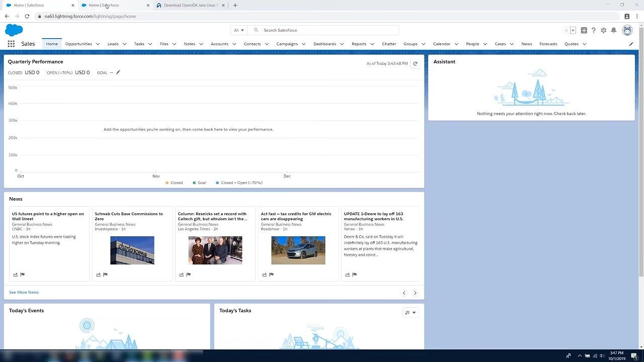Open the GM electric car photo
644x362 pixels.
point(298,250)
